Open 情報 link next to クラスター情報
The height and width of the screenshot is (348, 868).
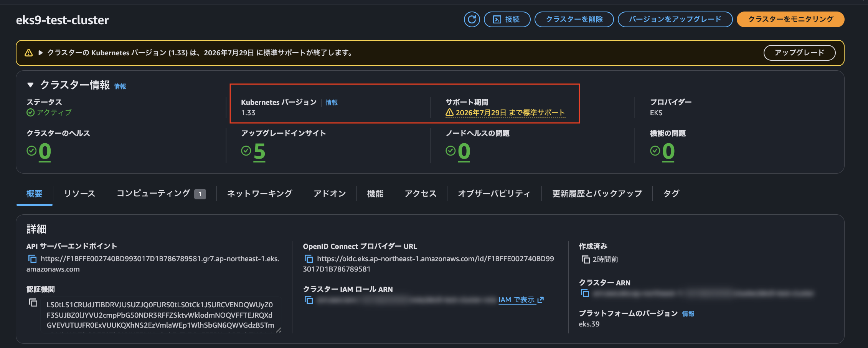click(120, 86)
